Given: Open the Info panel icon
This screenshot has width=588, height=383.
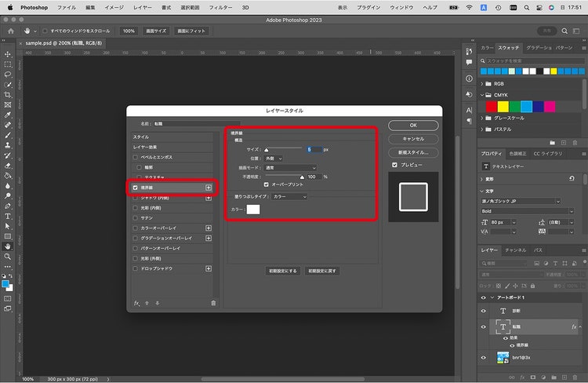Looking at the screenshot, I should point(469,78).
